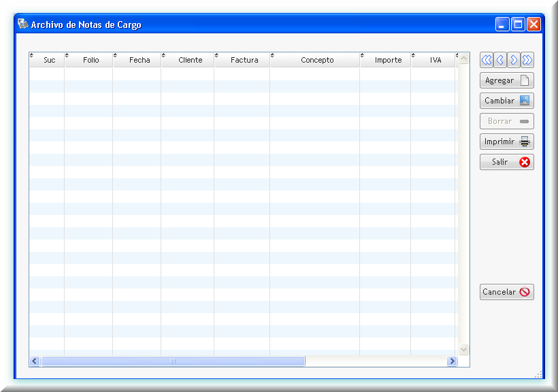
Task: Go to the first record
Action: coord(487,60)
